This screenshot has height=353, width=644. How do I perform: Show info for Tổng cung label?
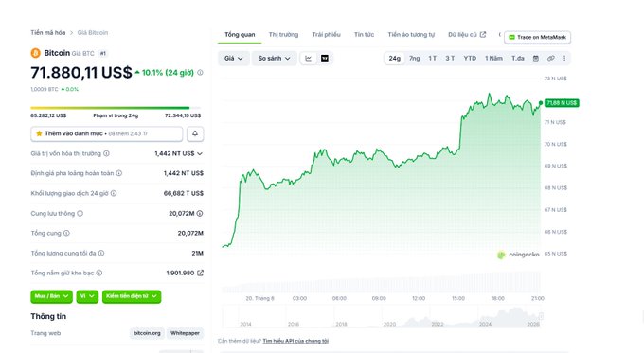(x=66, y=233)
